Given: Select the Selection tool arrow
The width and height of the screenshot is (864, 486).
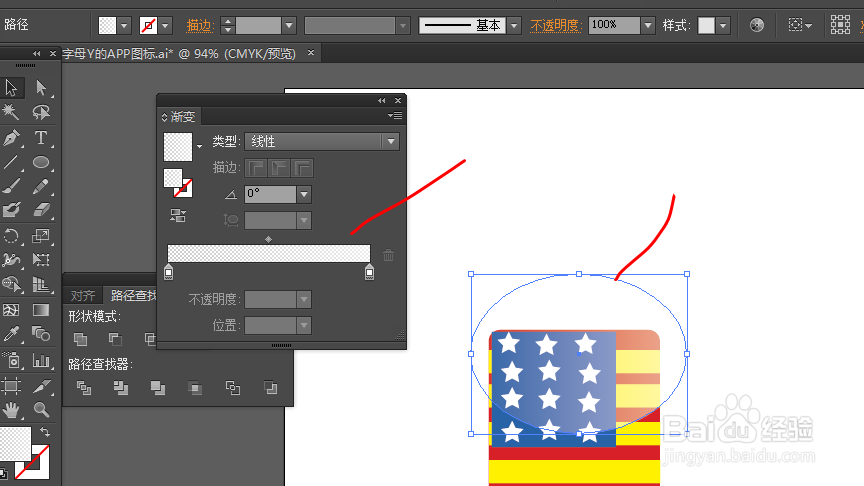Looking at the screenshot, I should click(x=11, y=88).
